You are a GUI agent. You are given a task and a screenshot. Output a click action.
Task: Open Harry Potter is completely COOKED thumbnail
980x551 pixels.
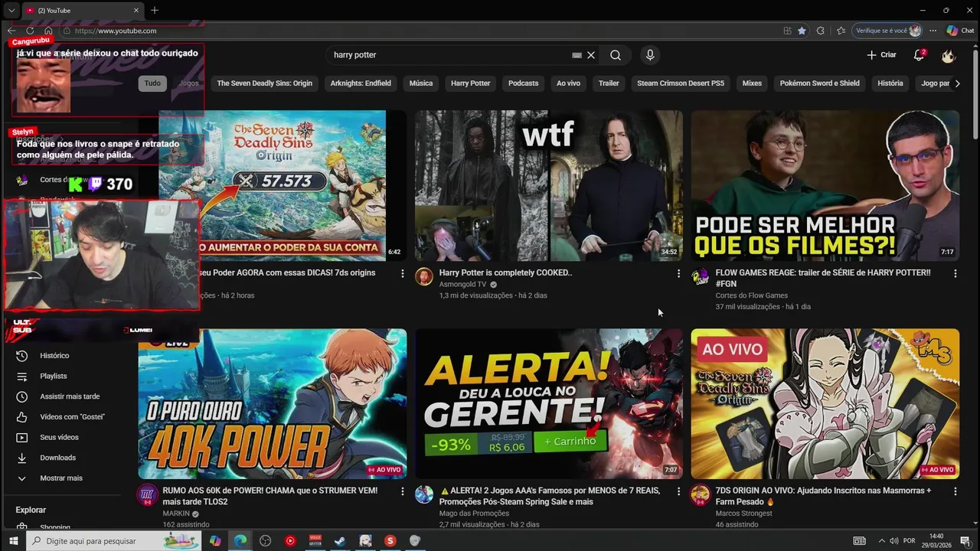tap(549, 186)
